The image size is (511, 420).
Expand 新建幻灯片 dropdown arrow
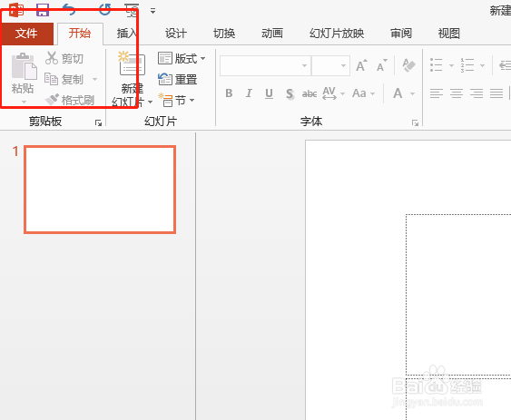[x=151, y=102]
